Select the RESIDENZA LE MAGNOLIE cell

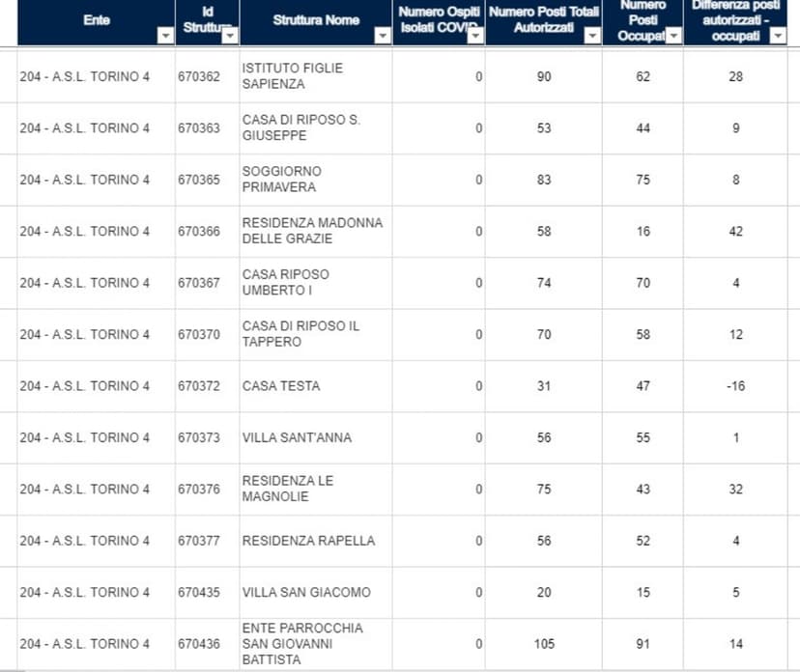coord(288,490)
